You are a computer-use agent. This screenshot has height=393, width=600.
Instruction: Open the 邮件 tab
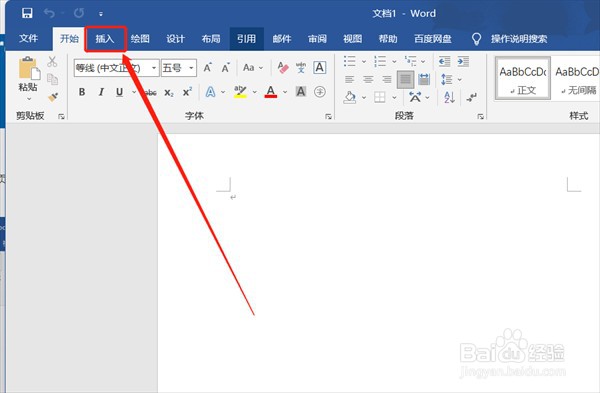click(x=282, y=39)
